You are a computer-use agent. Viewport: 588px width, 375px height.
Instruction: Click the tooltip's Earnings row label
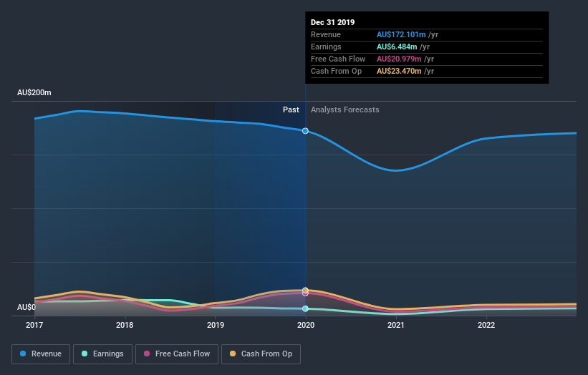[326, 47]
